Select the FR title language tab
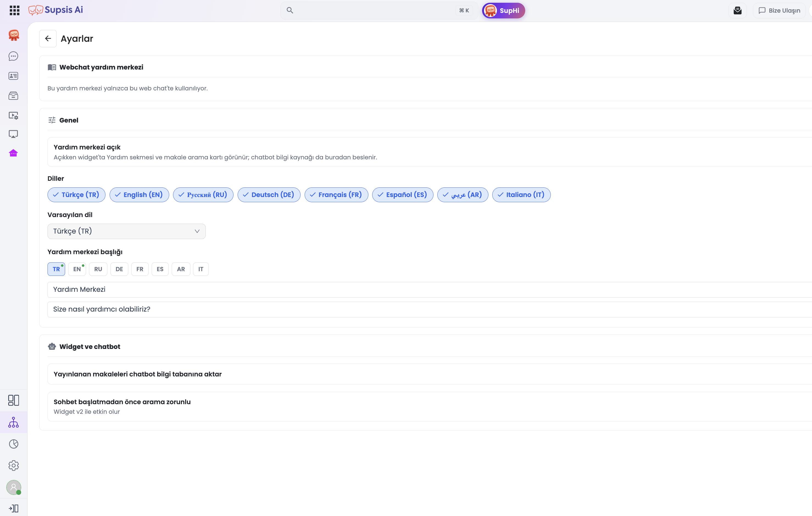Screen dimensions: 812x516 140,269
